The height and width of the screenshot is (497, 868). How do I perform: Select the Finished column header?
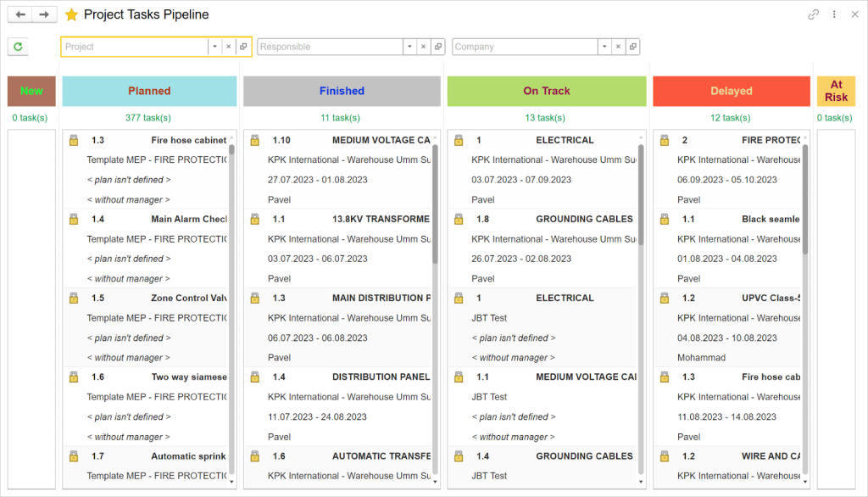(x=341, y=91)
